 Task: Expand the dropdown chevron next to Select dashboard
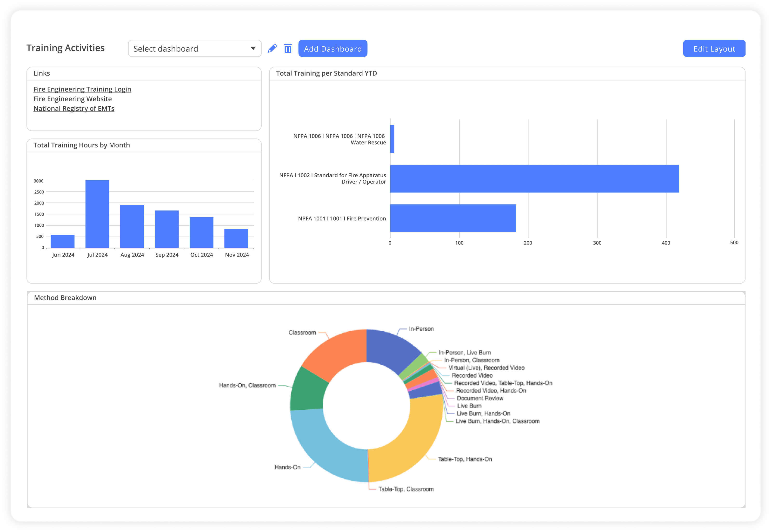point(253,48)
